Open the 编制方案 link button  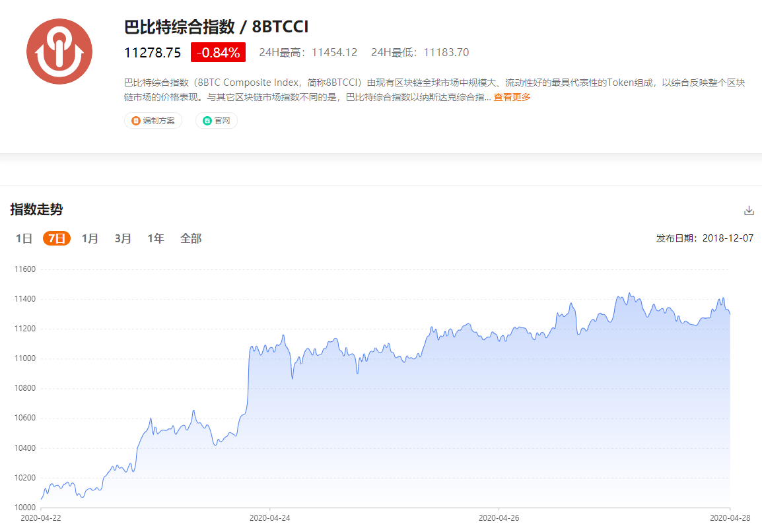[153, 121]
